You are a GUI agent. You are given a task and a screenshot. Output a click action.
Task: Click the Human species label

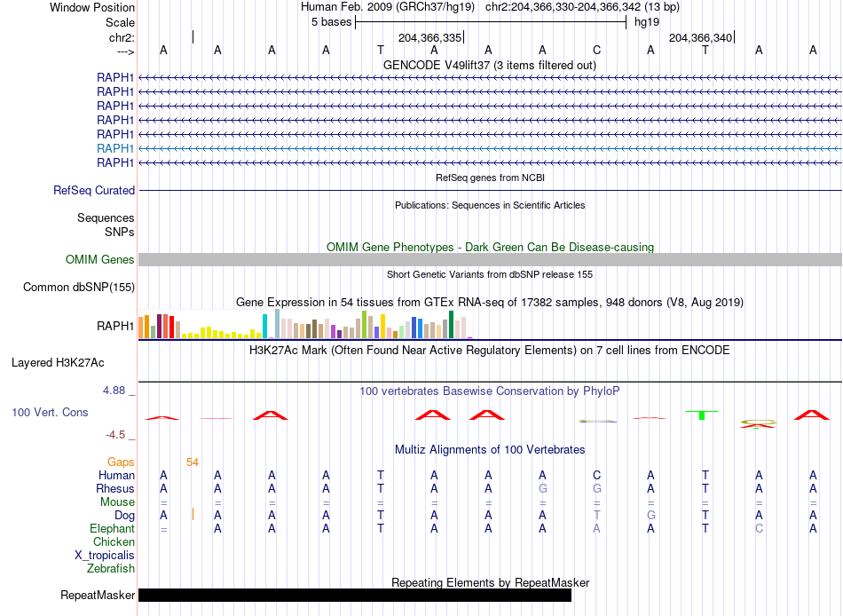pos(116,476)
